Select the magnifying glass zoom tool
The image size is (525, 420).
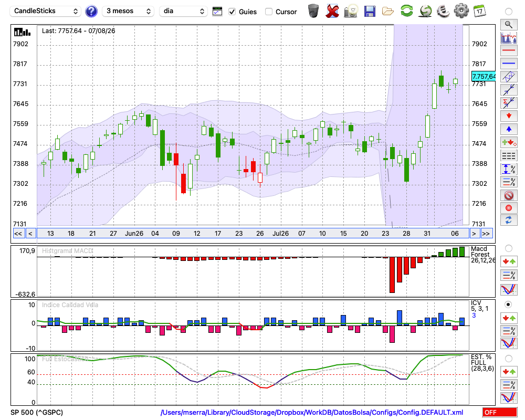click(x=509, y=25)
